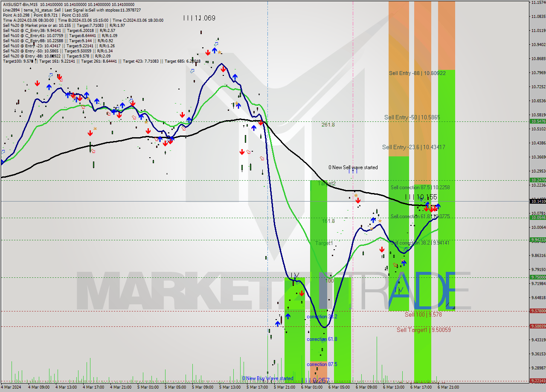The image size is (546, 392).
Task: Click the AXSUSDT-Bin,M15 symbol title
Action: (x=20, y=4)
